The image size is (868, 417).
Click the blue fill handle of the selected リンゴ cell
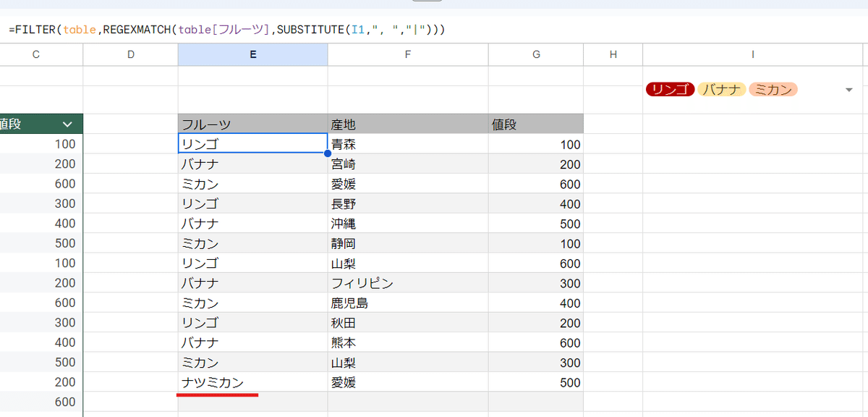[328, 153]
